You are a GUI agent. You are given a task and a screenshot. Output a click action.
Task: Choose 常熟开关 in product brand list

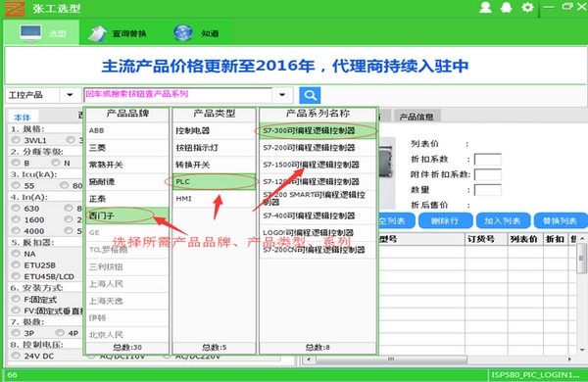click(127, 165)
